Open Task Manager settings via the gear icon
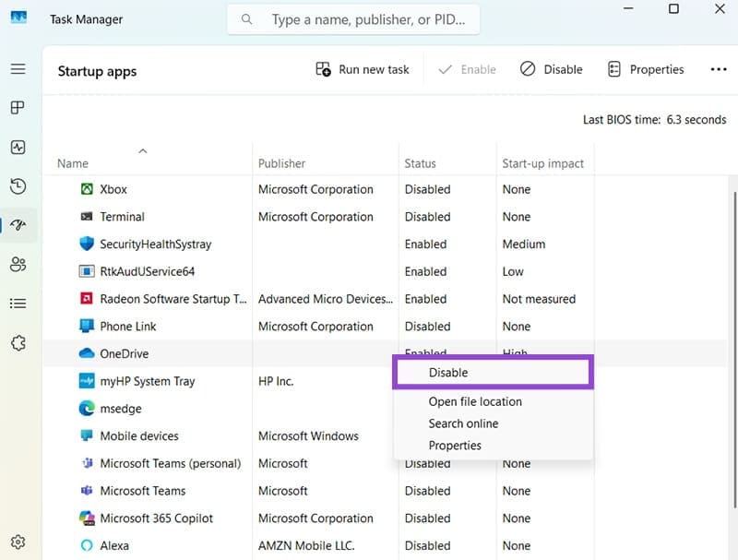Viewport: 738px width, 560px height. point(19,542)
